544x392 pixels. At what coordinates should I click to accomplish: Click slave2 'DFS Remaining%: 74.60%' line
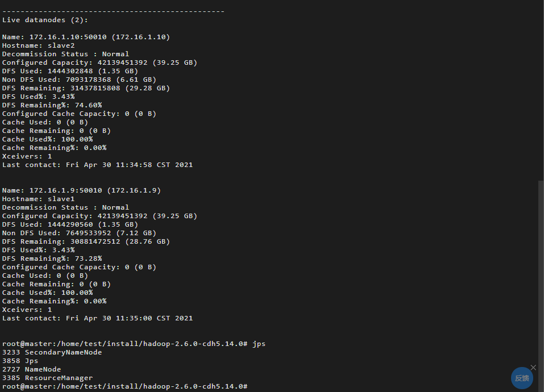[52, 105]
